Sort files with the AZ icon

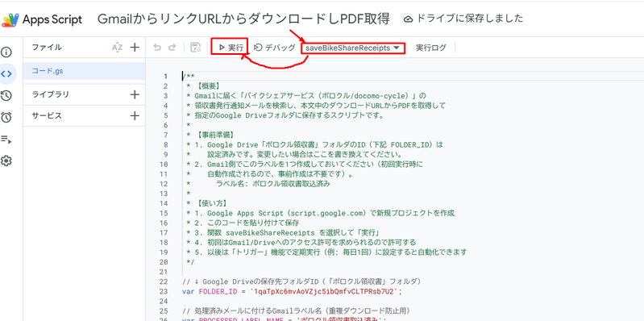[x=117, y=48]
